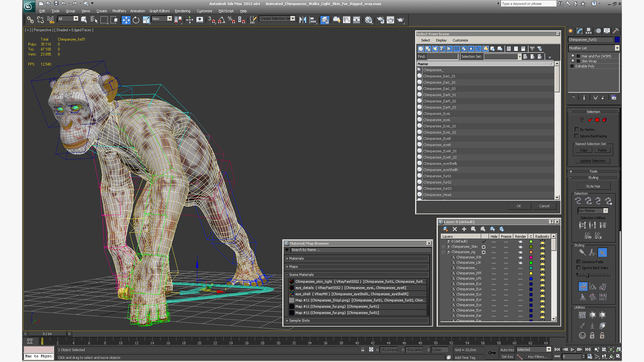Open the Mirror tool
Image resolution: width=644 pixels, height=362 pixels.
pos(303,20)
